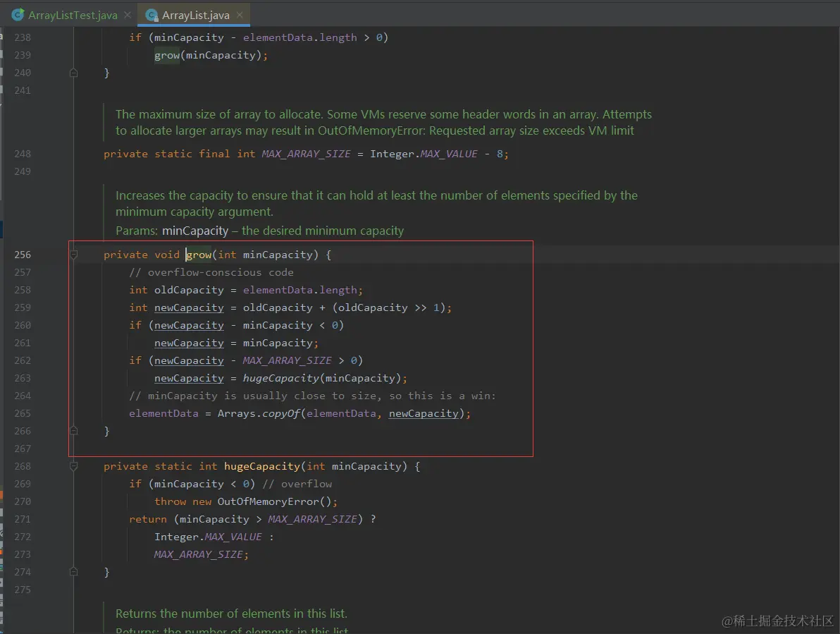840x634 pixels.
Task: Click the return statement on line 271
Action: [x=252, y=519]
